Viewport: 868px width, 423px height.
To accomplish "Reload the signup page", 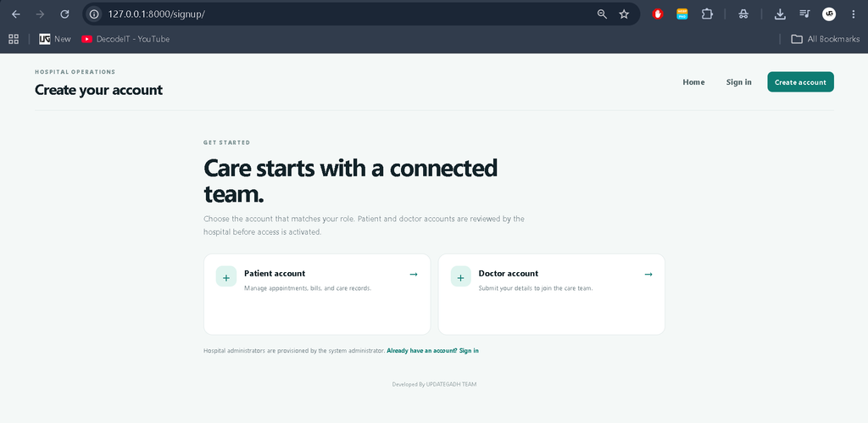I will pos(64,14).
